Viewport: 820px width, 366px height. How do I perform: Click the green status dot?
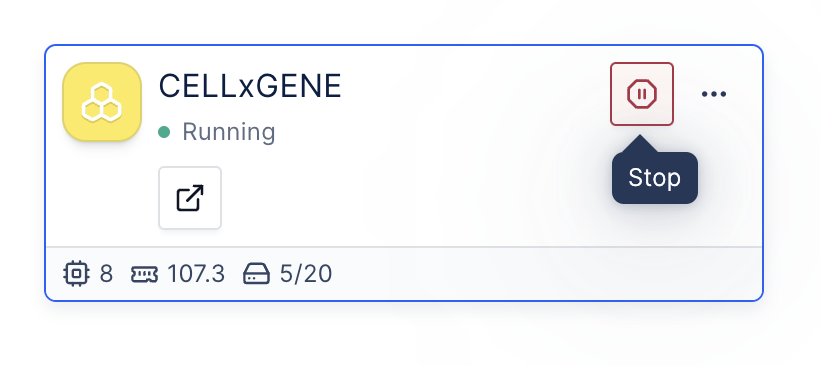pyautogui.click(x=164, y=132)
